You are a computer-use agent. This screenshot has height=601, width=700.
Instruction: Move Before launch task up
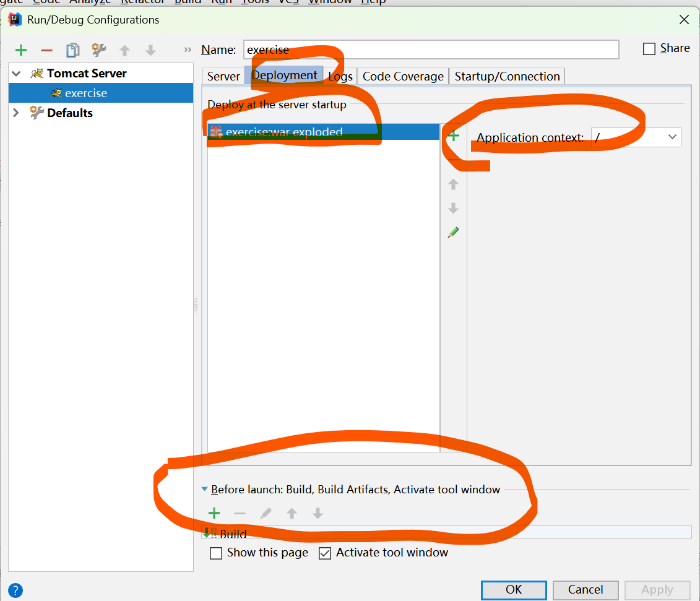(x=292, y=514)
